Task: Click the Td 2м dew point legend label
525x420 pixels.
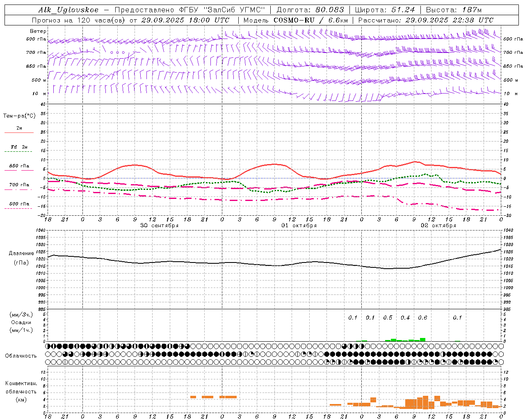Action: (x=19, y=147)
